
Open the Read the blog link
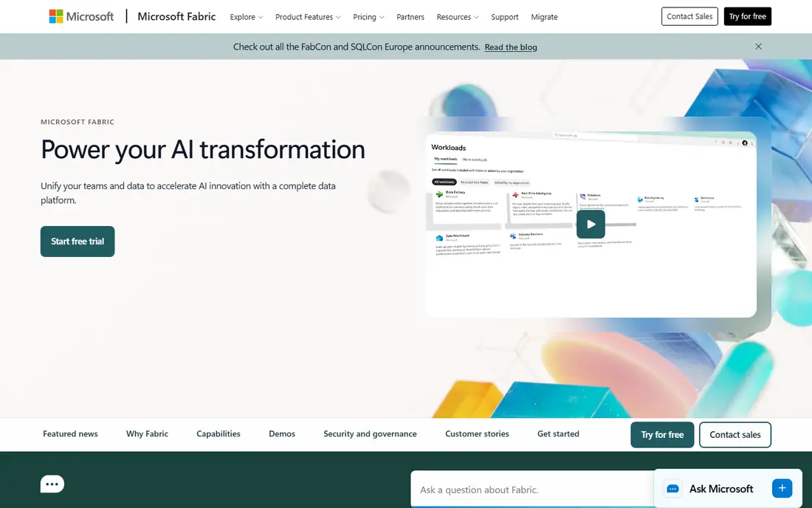511,47
